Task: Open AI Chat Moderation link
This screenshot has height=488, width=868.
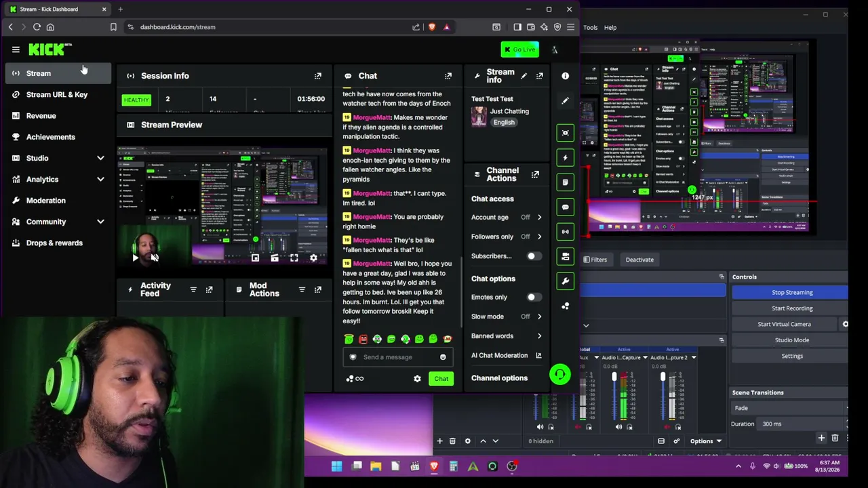Action: click(506, 356)
